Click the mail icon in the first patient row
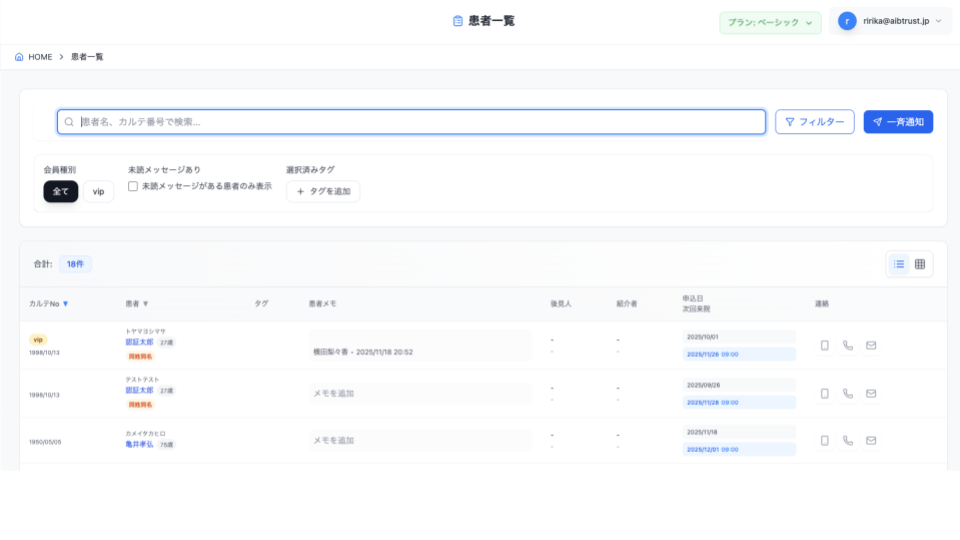This screenshot has width=960, height=540. (871, 346)
